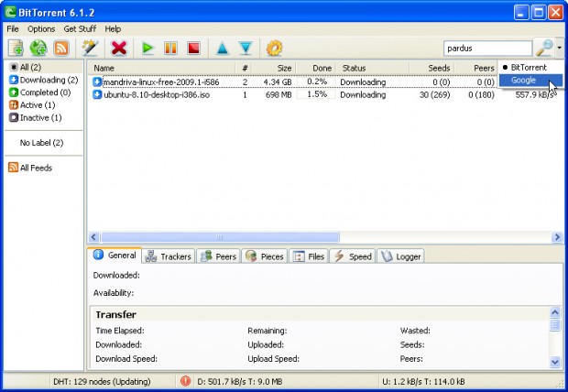Click the search magnifier icon

(544, 48)
